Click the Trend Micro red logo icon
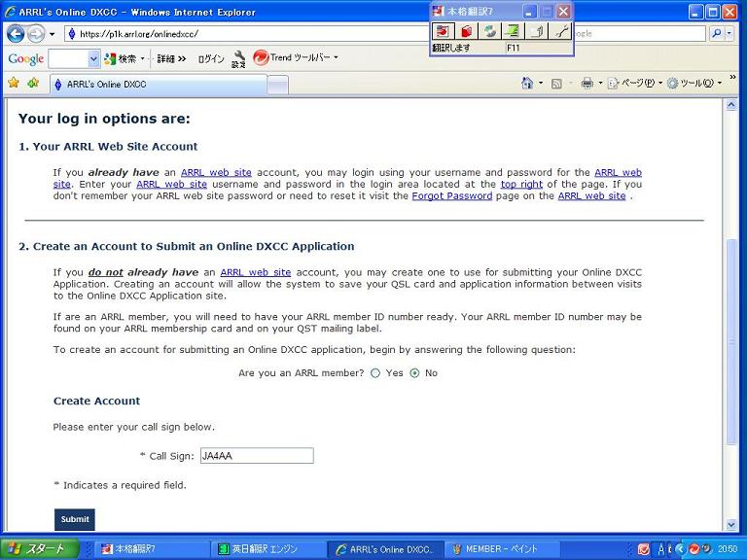This screenshot has height=560, width=747. click(x=261, y=58)
